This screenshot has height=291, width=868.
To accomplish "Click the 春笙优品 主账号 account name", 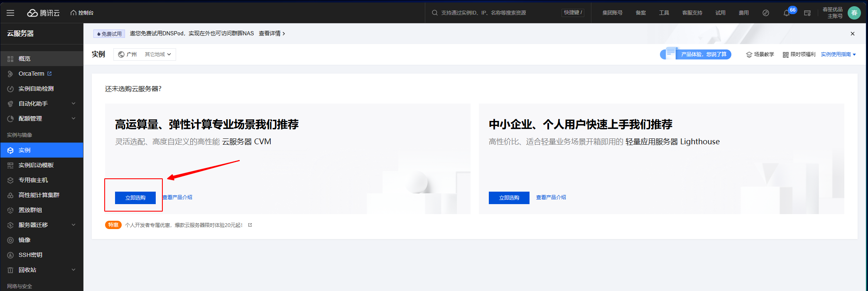I will (x=833, y=13).
